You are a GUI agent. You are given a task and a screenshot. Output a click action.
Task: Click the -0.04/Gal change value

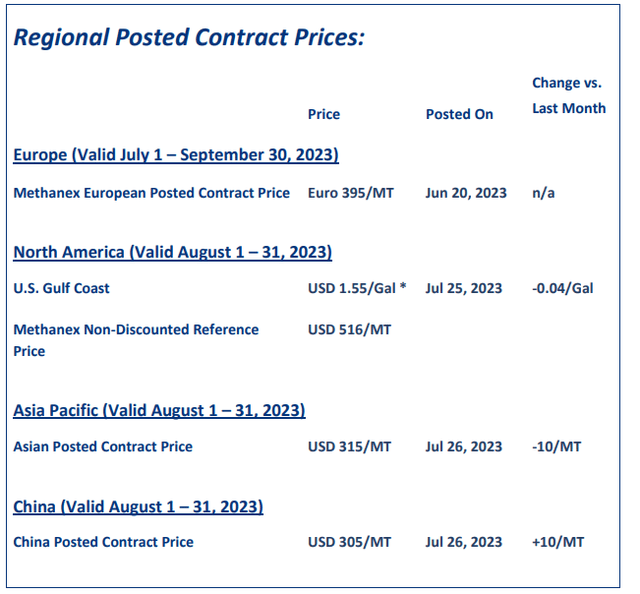[562, 288]
